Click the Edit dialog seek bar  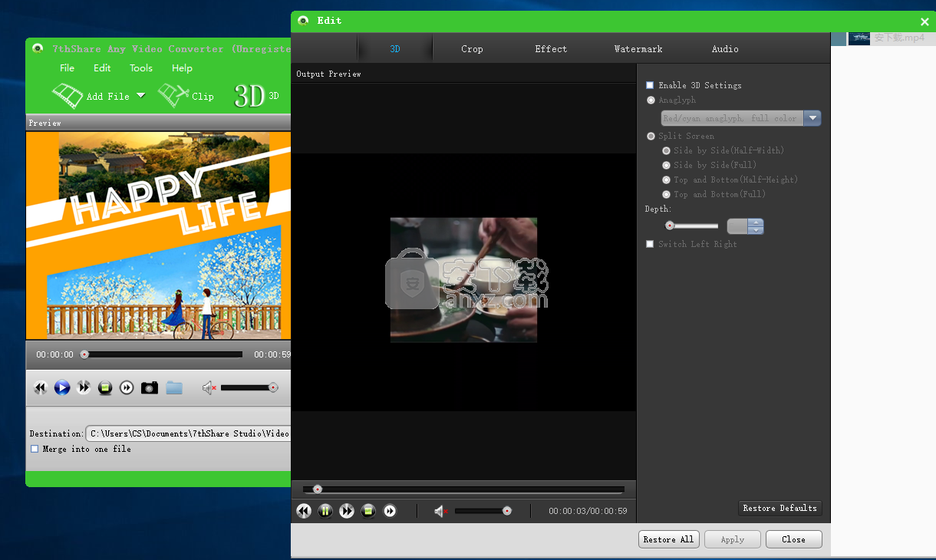point(463,489)
